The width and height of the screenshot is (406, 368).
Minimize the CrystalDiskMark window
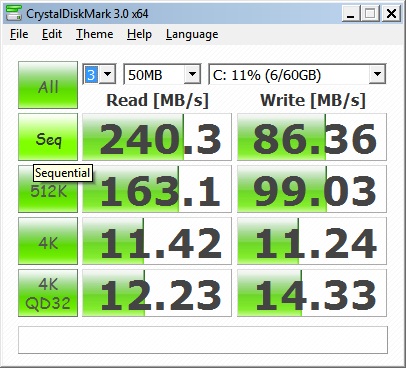(x=351, y=14)
